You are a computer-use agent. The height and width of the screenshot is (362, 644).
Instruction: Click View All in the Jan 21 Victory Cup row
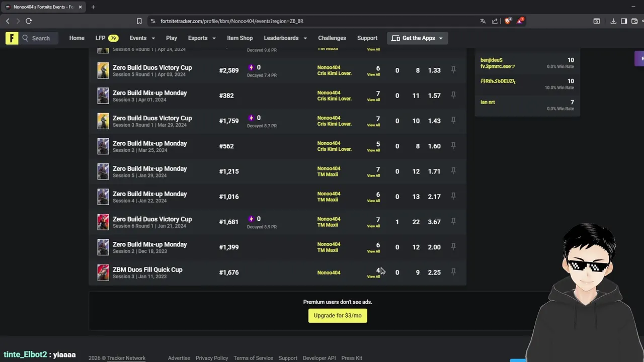[x=373, y=226]
